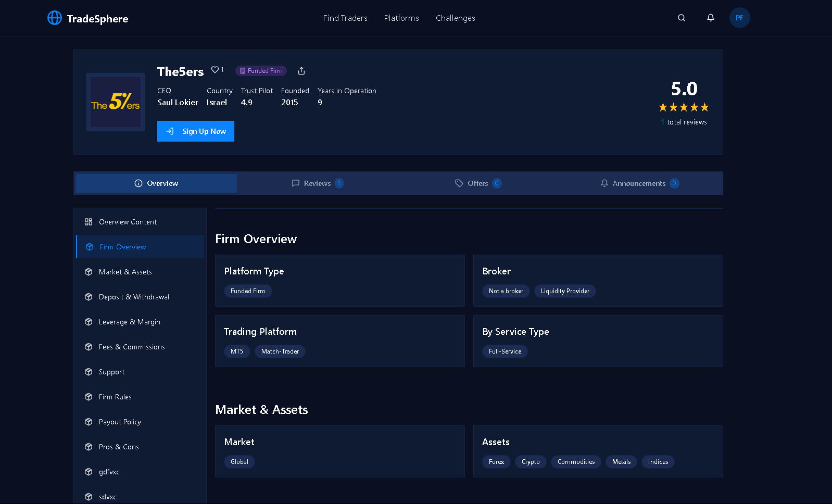Click Trust Pilot score 4.9
The width and height of the screenshot is (832, 504).
(247, 103)
